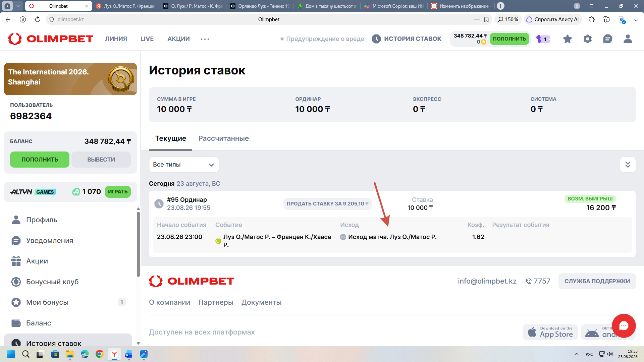
Task: Click Предупреждение о вреде notice
Action: point(322,39)
